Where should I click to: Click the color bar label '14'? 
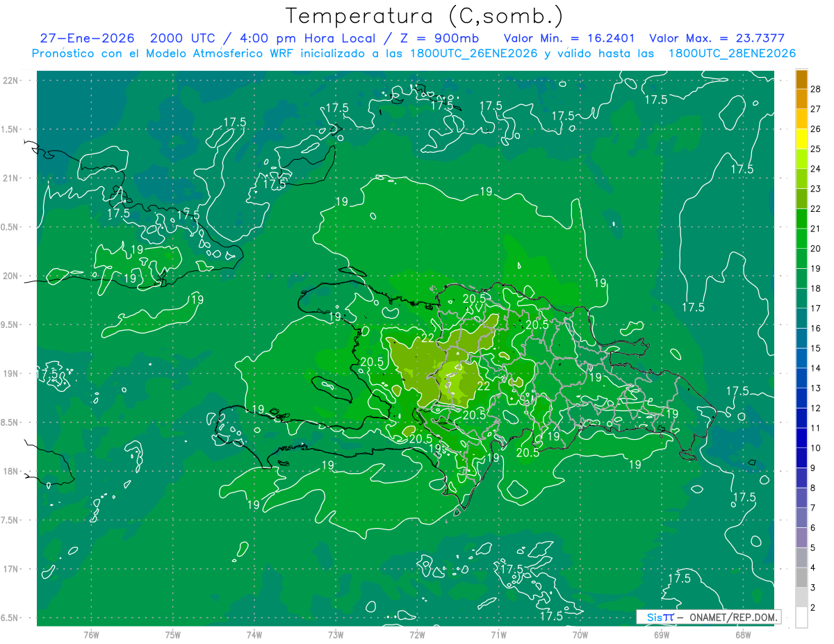816,368
